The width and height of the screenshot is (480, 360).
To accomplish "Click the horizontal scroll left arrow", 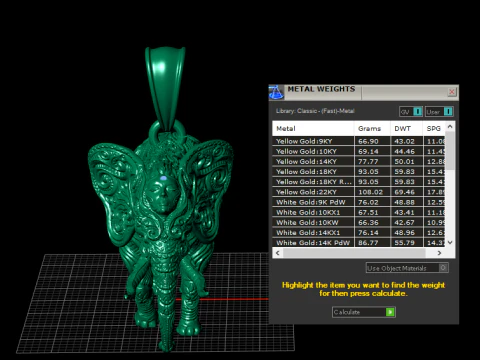I will coord(277,253).
